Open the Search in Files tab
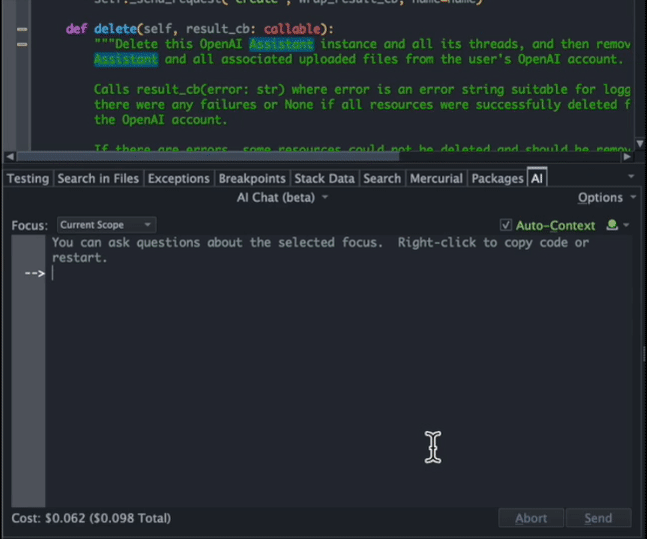647x539 pixels. pyautogui.click(x=98, y=178)
